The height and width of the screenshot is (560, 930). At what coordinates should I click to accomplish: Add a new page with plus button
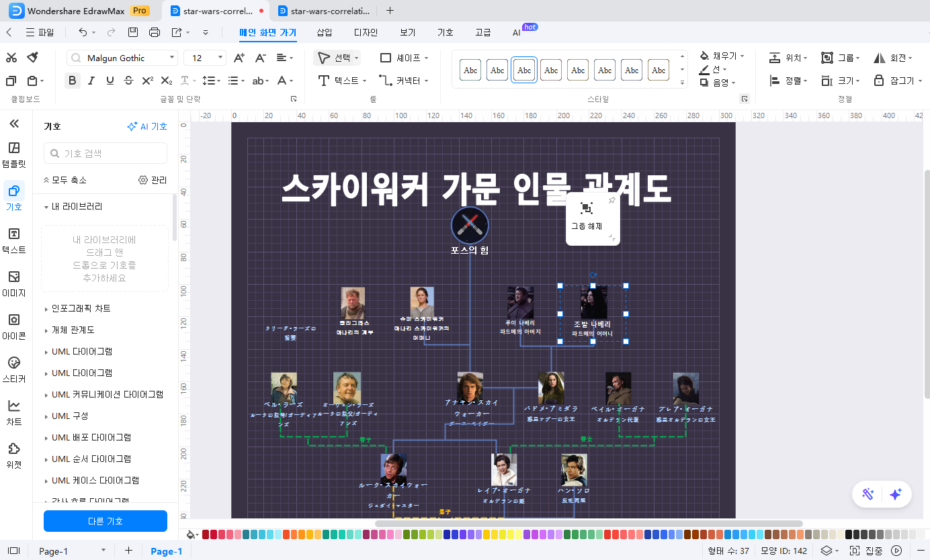[x=128, y=551]
